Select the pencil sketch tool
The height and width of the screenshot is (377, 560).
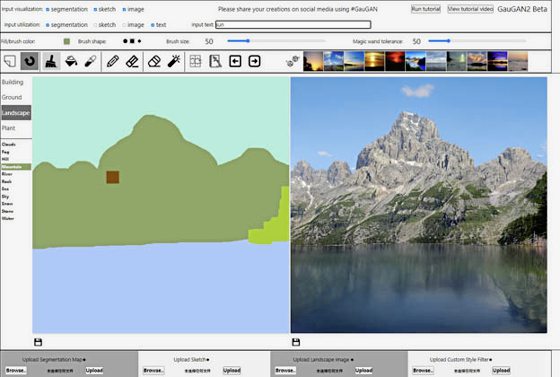tap(113, 61)
